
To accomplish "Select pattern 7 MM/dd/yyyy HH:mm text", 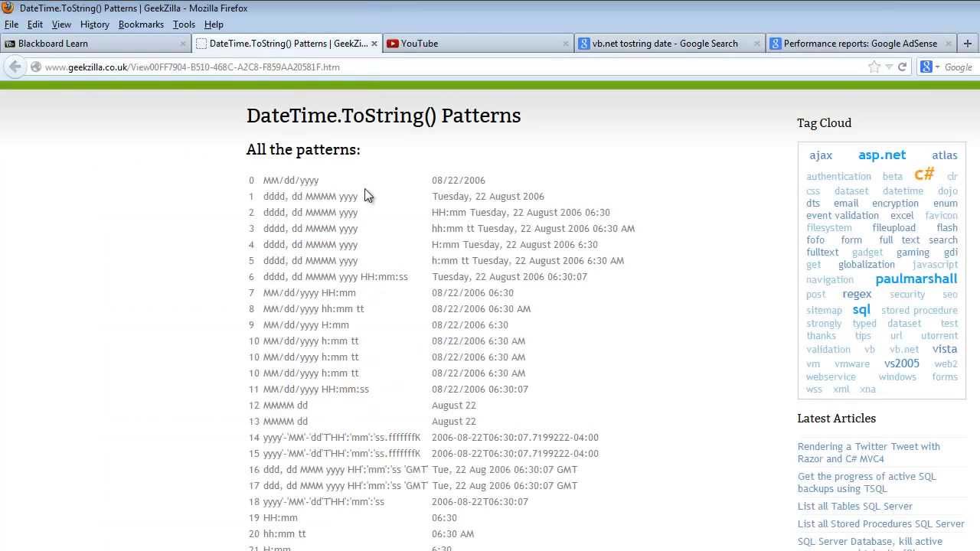I will pyautogui.click(x=309, y=293).
